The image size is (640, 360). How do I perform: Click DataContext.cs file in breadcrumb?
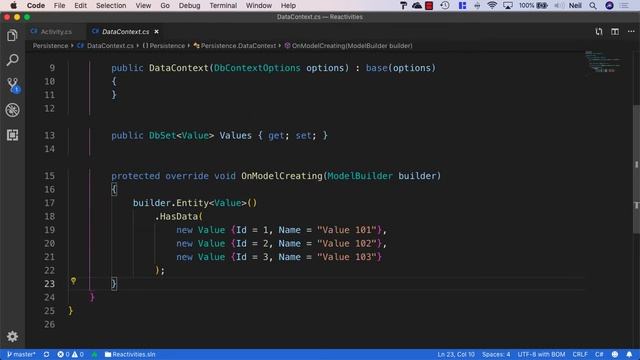106,46
